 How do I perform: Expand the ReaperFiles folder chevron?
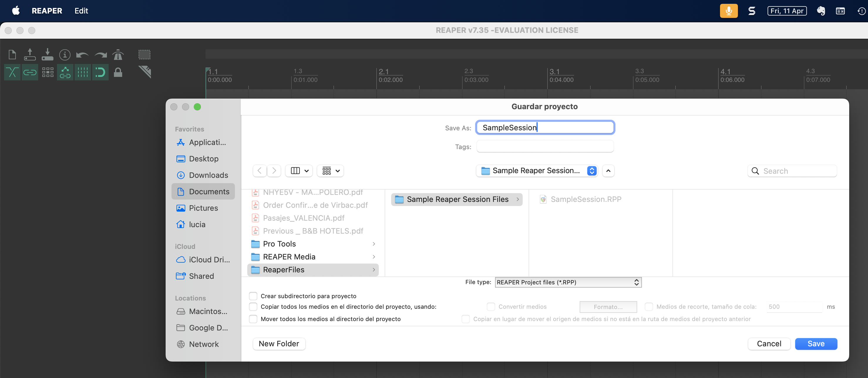coord(374,269)
